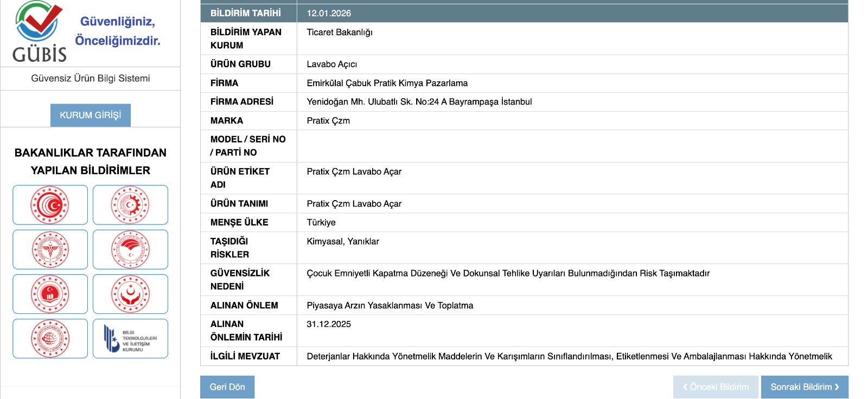
Task: Click the ÜRÜN TANIMI label
Action: tap(239, 203)
